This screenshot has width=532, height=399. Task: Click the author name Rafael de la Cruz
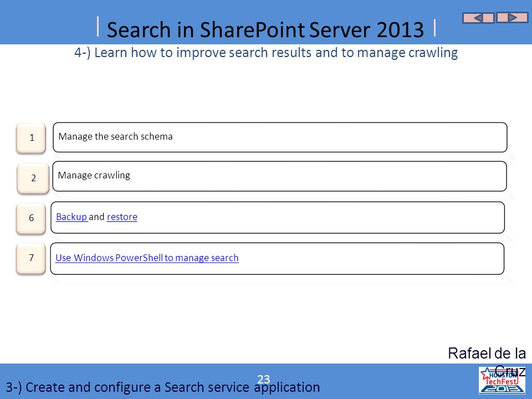coord(487,362)
